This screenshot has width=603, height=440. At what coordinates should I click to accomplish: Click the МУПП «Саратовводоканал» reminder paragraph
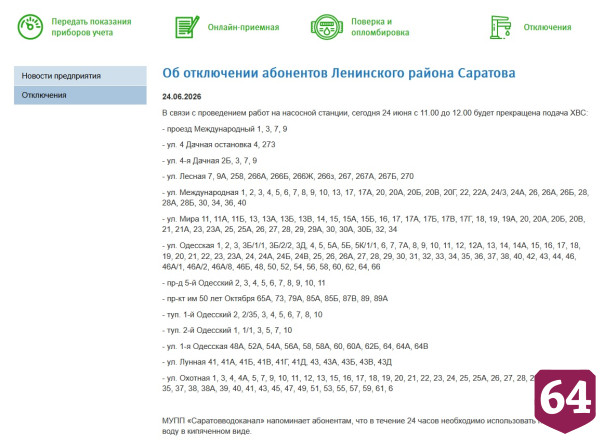(x=348, y=426)
